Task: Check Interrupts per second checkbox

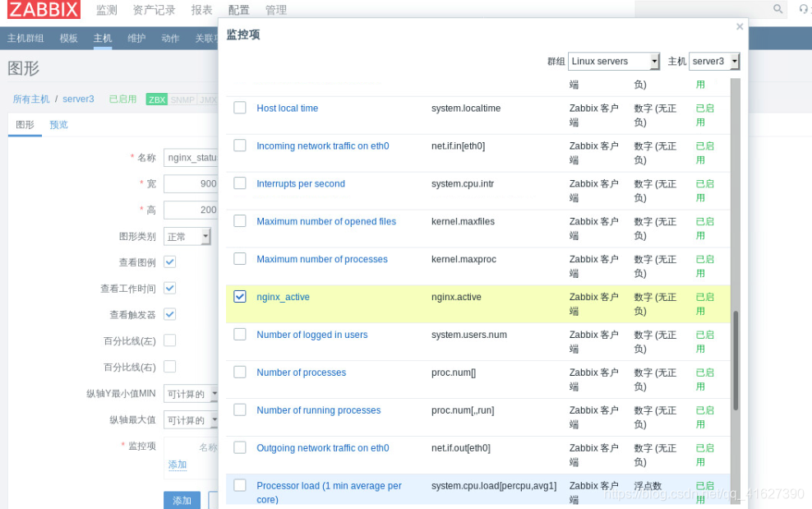Action: (x=240, y=183)
